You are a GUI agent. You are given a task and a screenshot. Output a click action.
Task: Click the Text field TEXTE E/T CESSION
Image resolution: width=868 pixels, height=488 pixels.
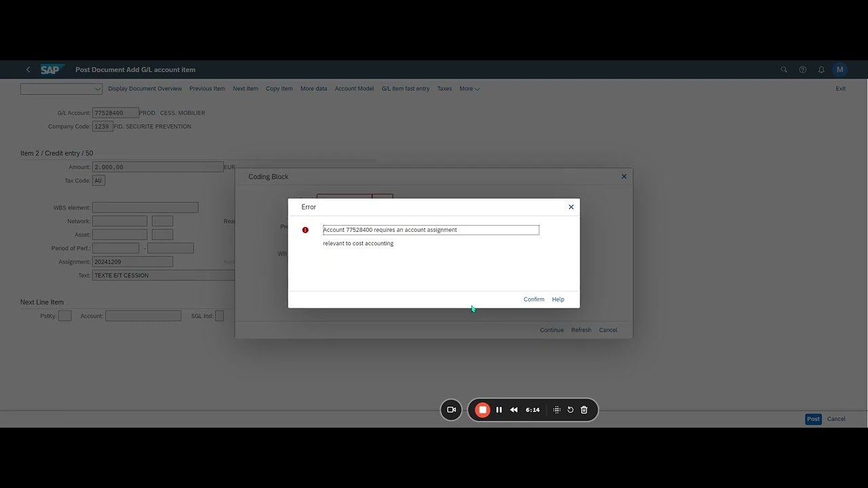tap(163, 275)
